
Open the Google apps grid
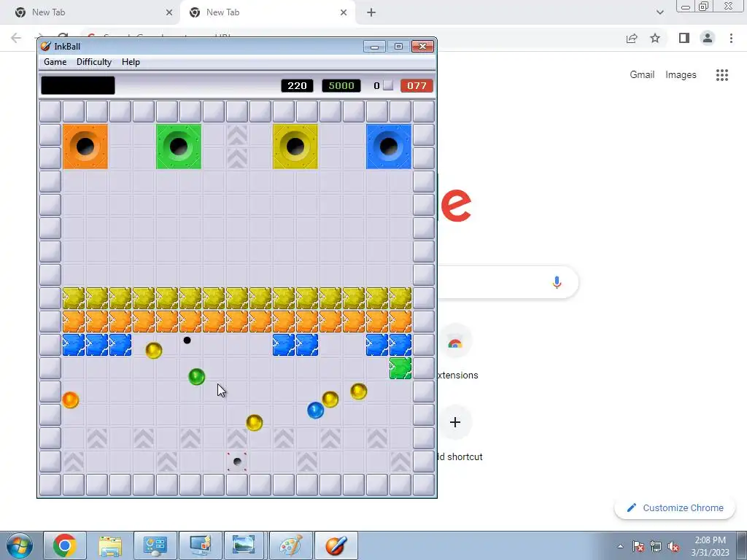point(721,75)
